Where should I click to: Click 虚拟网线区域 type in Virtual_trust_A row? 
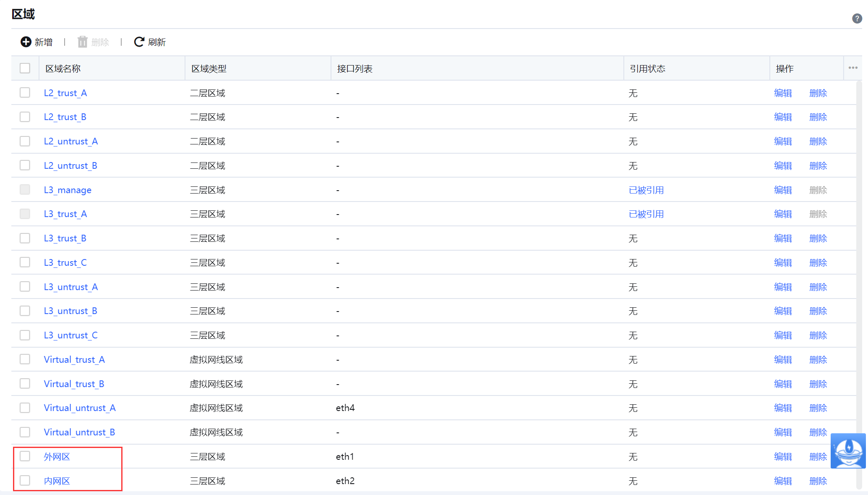216,359
